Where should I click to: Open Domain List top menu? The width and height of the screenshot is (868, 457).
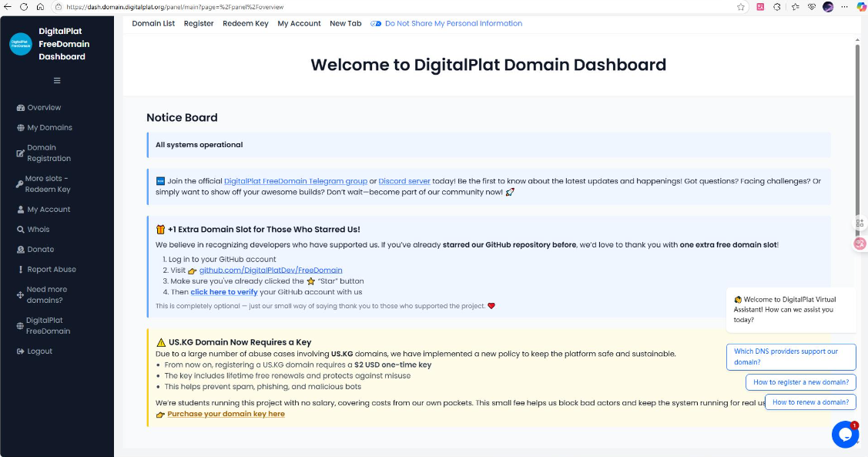click(153, 23)
